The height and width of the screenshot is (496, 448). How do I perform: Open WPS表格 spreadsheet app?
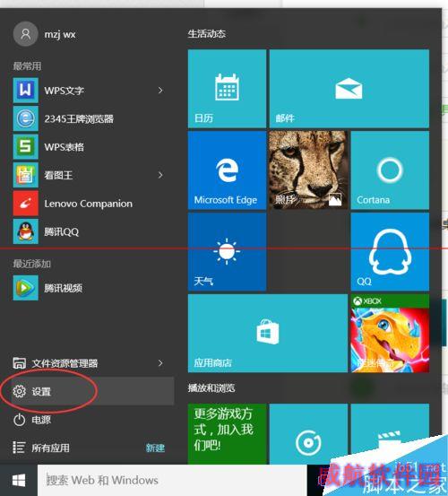(88, 147)
